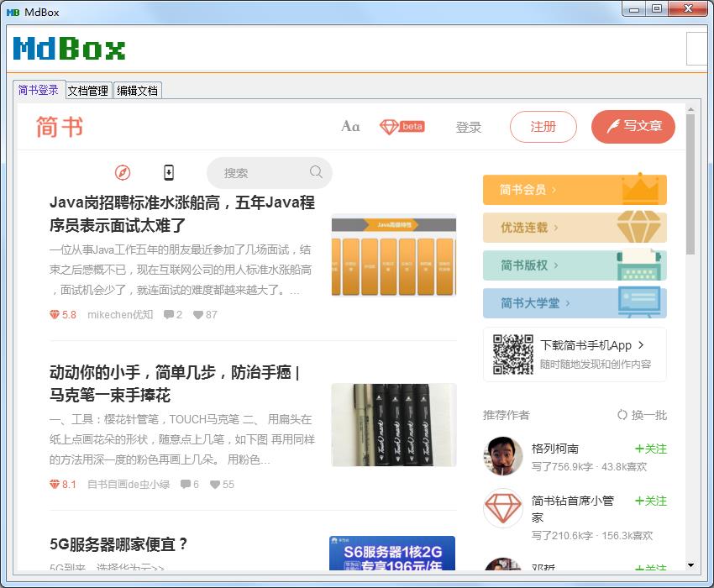Image resolution: width=714 pixels, height=588 pixels.
Task: Click the magnifier search icon
Action: 316,171
